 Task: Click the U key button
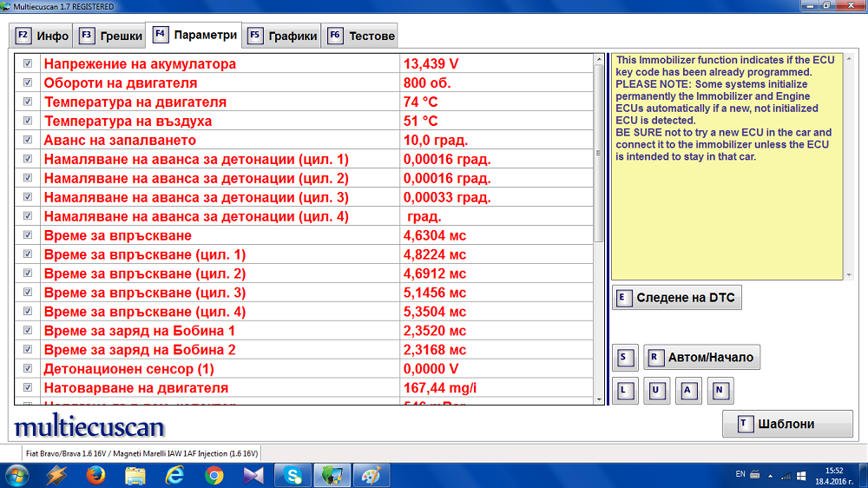(x=655, y=391)
